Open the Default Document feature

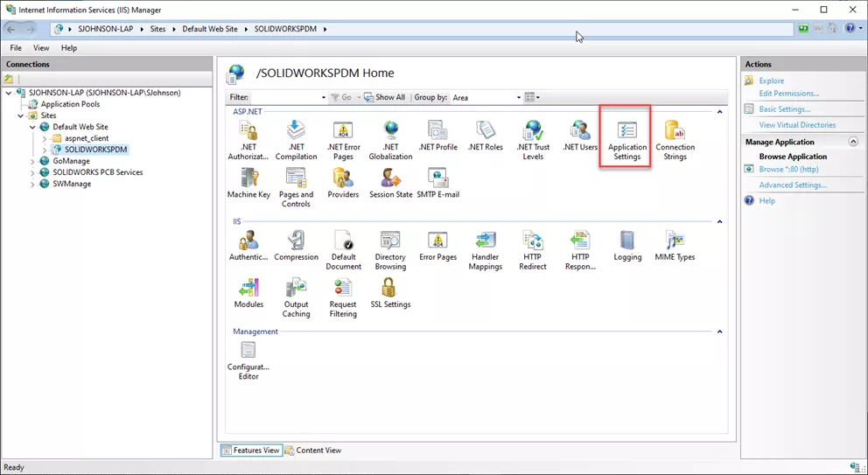click(343, 250)
